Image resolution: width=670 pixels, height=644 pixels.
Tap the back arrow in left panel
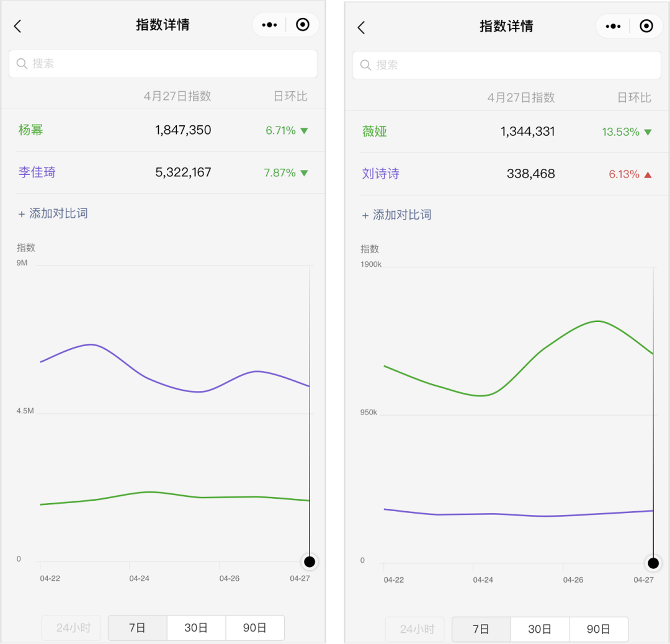tap(17, 26)
